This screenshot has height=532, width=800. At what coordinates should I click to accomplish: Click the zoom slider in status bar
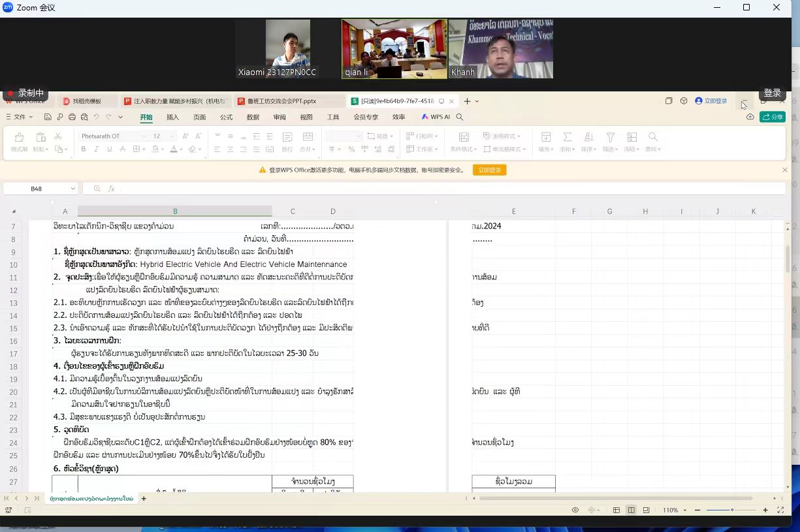731,510
